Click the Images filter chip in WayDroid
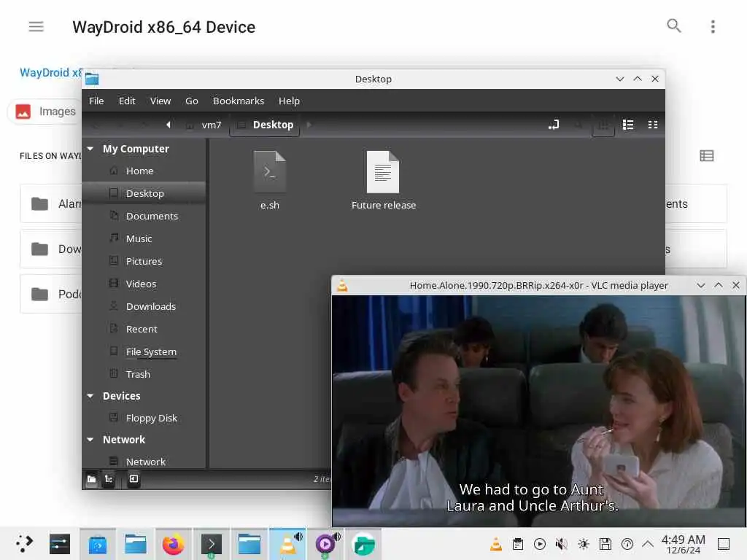Image resolution: width=747 pixels, height=560 pixels. pos(45,112)
